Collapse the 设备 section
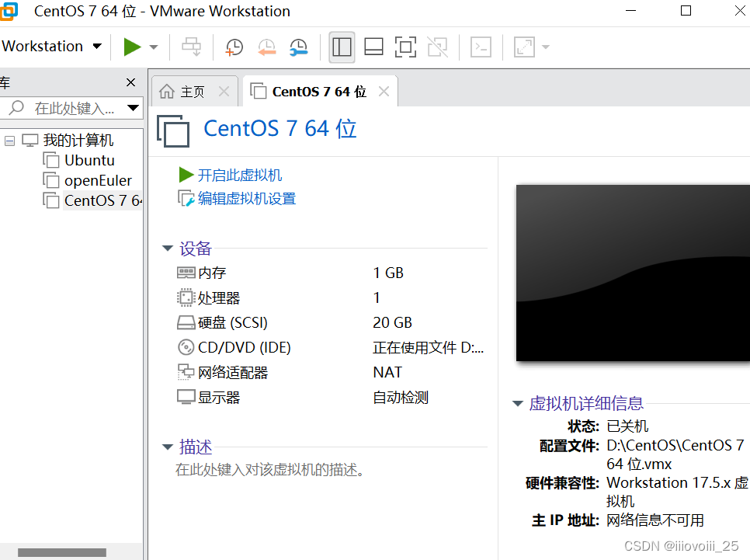Viewport: 750px width, 560px height. coord(168,249)
